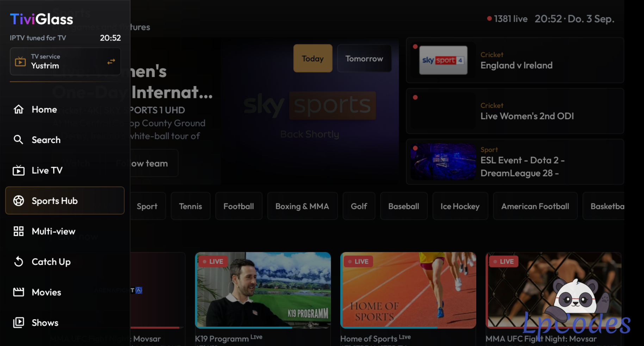Viewport: 644px width, 346px height.
Task: Open ESL Event Dota 2 card
Action: pos(515,162)
